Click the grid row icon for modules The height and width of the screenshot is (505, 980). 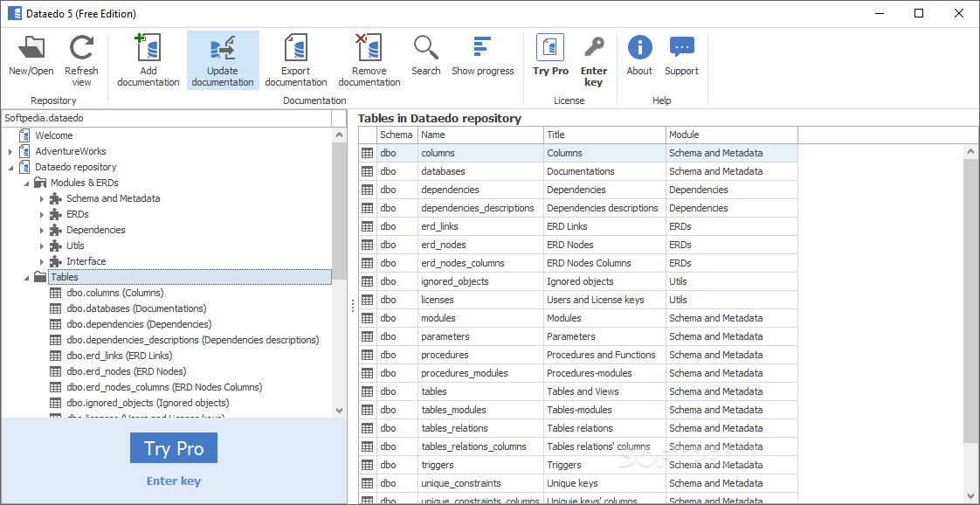click(x=368, y=318)
